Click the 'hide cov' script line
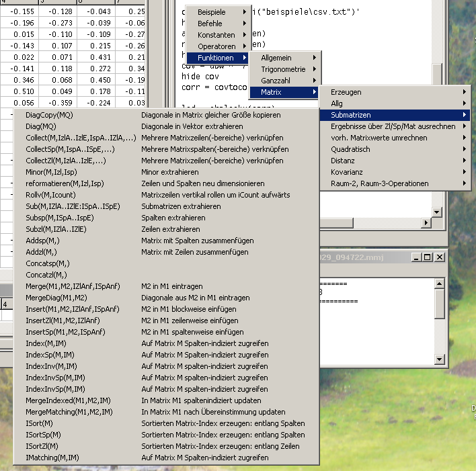Screen dimensions: 476x471 click(x=200, y=76)
